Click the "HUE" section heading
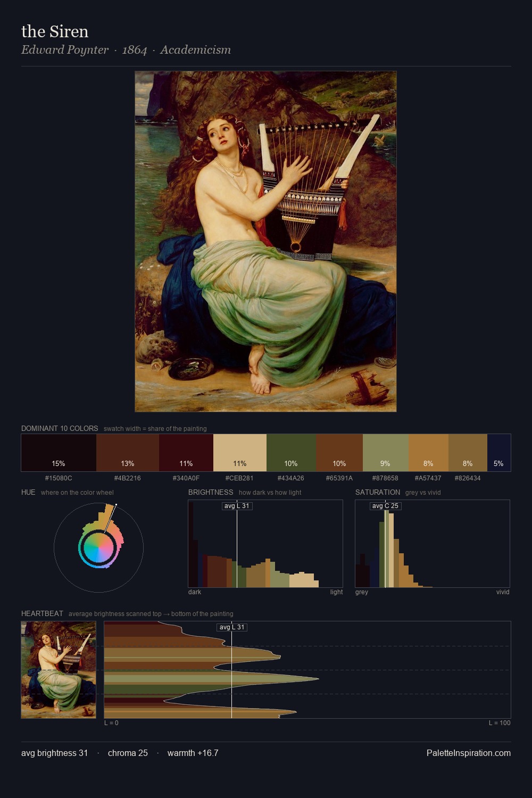The width and height of the screenshot is (532, 798). 28,492
